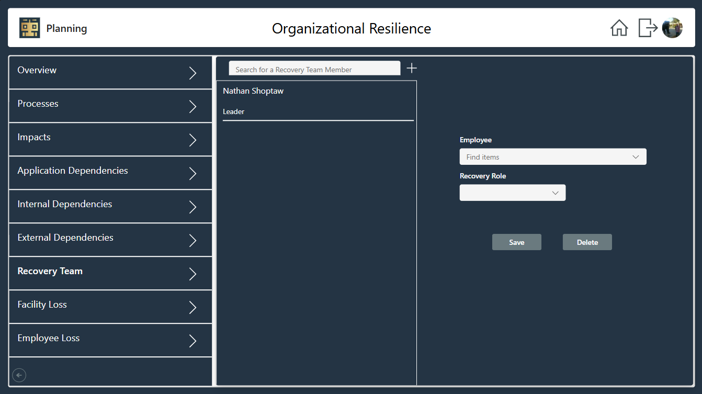Click the chevron next to Facility Loss

[193, 308]
